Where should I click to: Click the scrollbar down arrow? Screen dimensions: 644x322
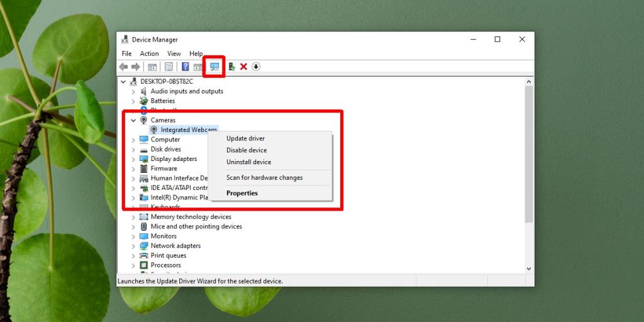[529, 269]
